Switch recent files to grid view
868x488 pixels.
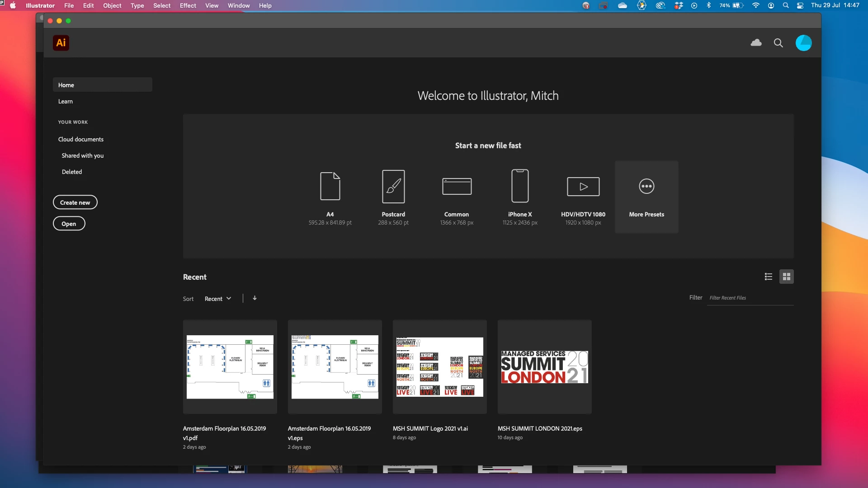pyautogui.click(x=787, y=277)
